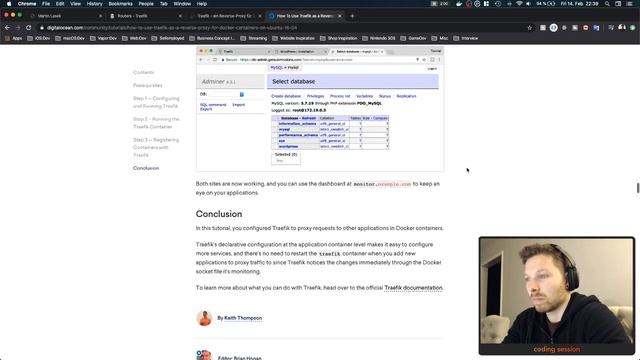The image size is (640, 360).
Task: Bookmark this page with the star icon
Action: pyautogui.click(x=530, y=28)
